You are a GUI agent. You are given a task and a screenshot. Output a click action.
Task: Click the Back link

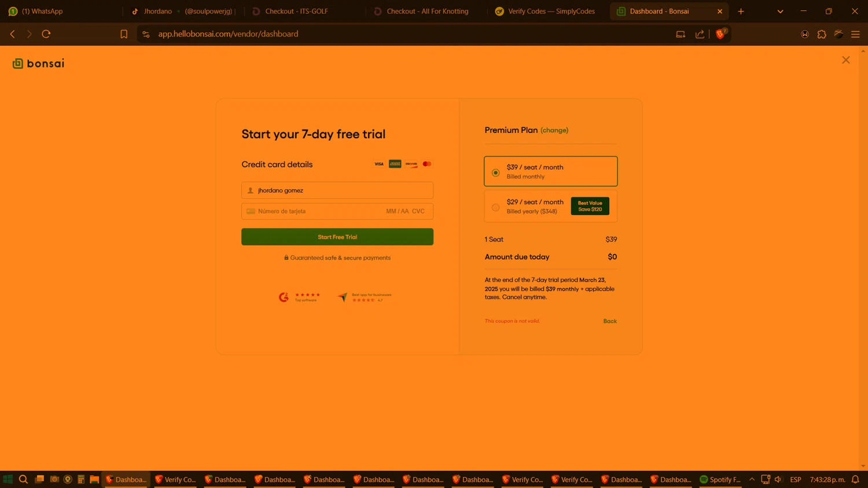tap(610, 321)
